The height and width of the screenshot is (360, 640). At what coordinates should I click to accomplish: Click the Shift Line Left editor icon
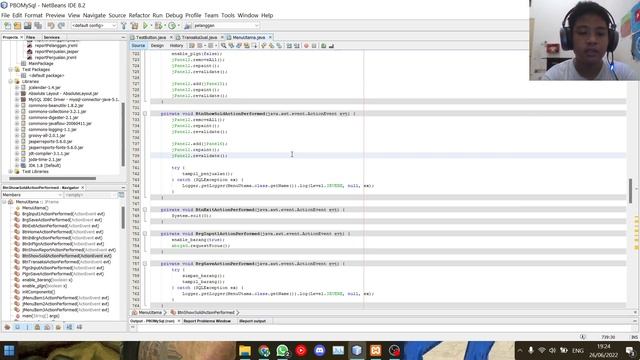pyautogui.click(x=289, y=46)
